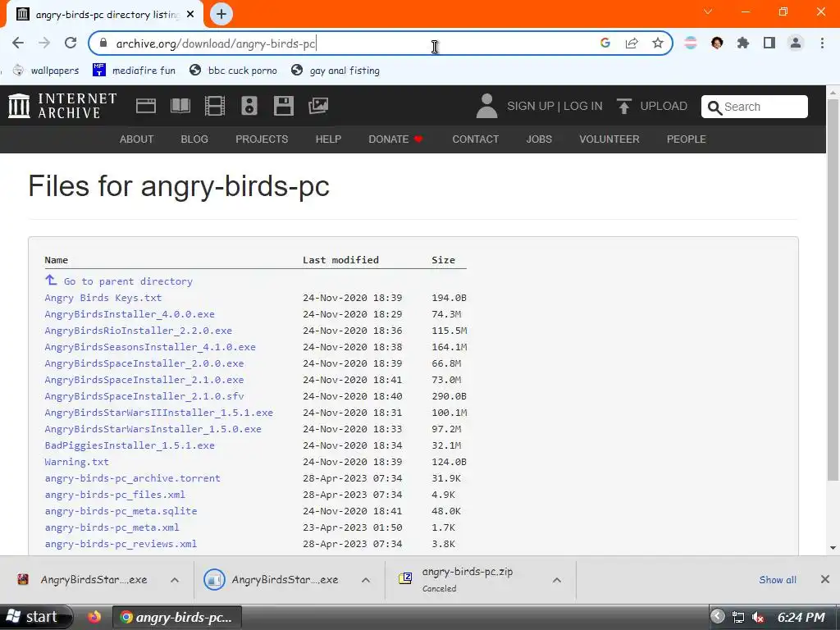Click the UPLOAD link text

coord(664,106)
